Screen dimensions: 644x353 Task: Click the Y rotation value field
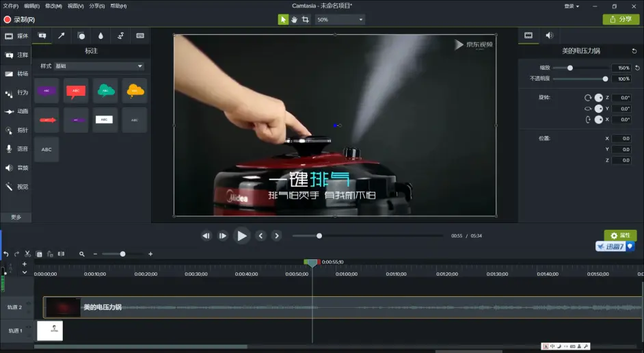(621, 109)
